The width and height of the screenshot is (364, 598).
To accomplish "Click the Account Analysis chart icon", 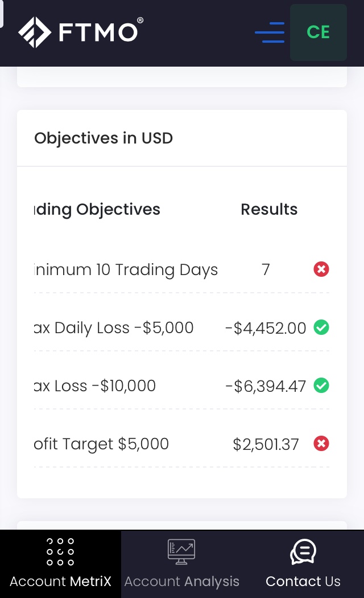I will pos(181,551).
